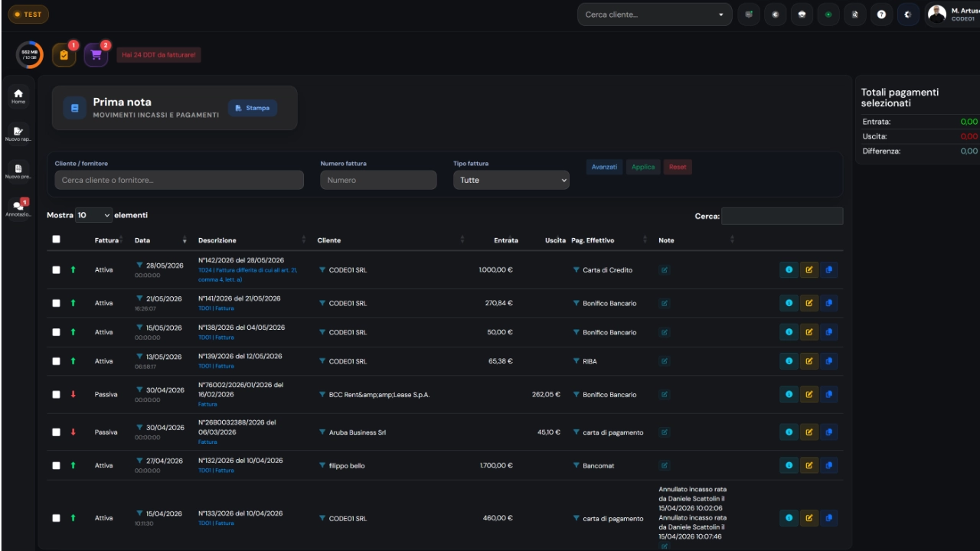
Task: Select the N°139/2026 row checkbox
Action: 56,361
